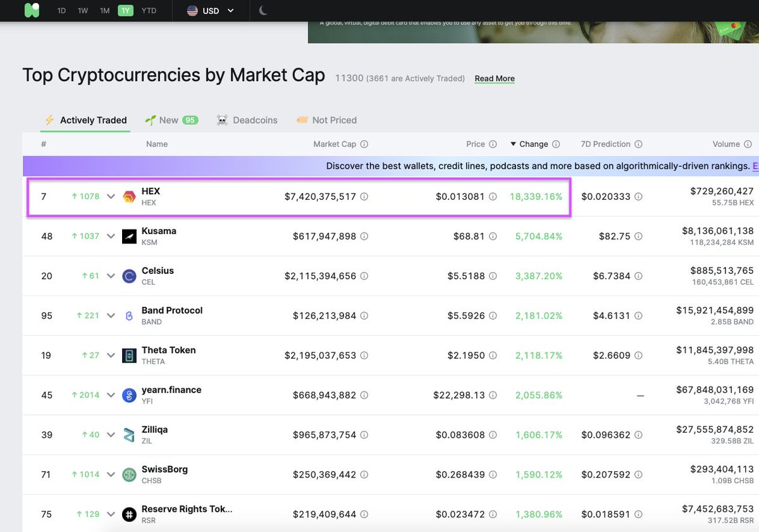
Task: Open the USD currency dropdown
Action: 210,11
